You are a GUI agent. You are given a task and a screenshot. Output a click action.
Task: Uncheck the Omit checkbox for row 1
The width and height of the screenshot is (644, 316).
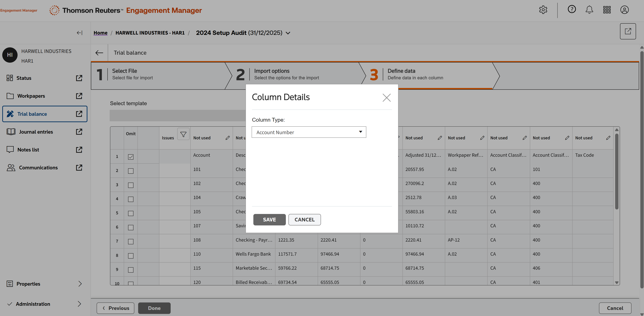point(131,157)
